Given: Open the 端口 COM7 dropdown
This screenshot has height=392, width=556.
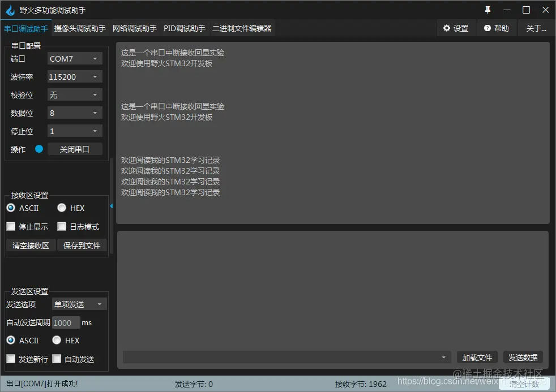Looking at the screenshot, I should point(74,58).
